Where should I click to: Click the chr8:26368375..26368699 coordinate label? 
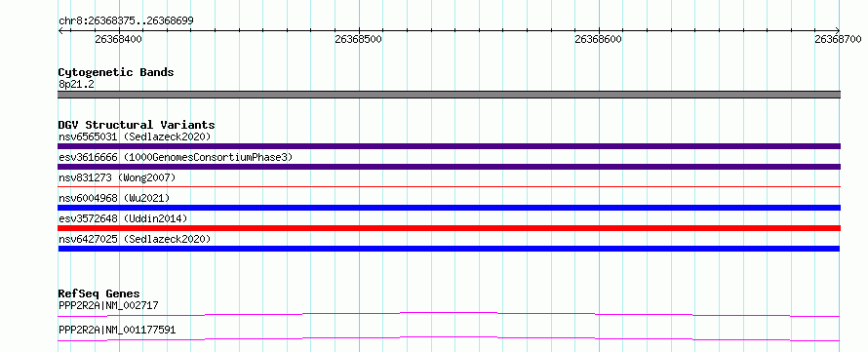coord(126,21)
